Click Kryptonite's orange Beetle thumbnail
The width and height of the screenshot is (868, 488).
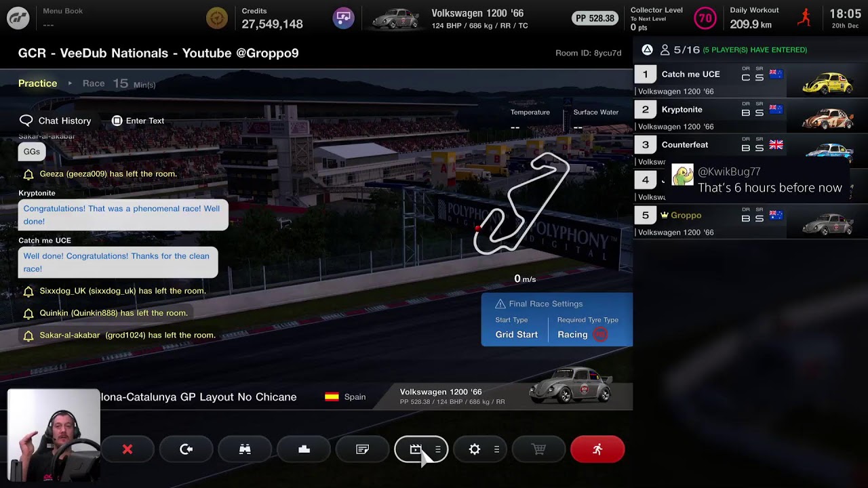(x=827, y=118)
